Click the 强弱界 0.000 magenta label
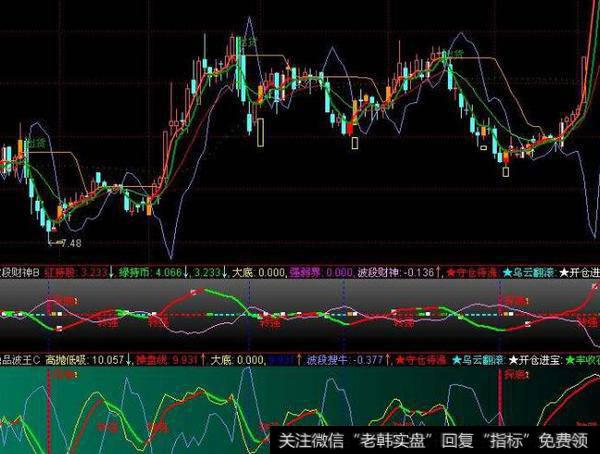600x454 pixels. [x=320, y=270]
